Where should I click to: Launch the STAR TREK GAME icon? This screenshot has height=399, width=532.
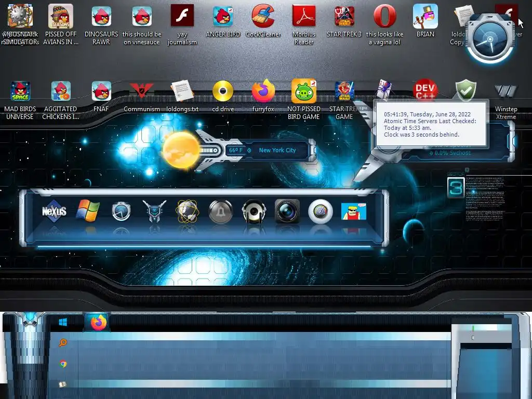344,91
